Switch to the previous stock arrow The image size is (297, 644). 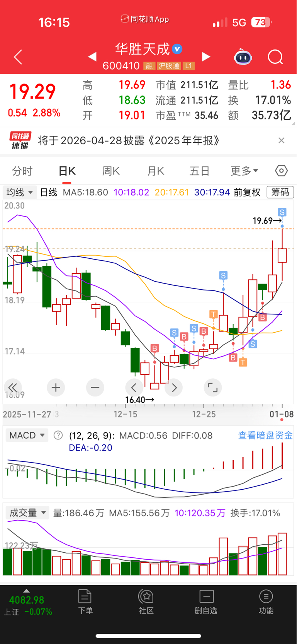[92, 57]
